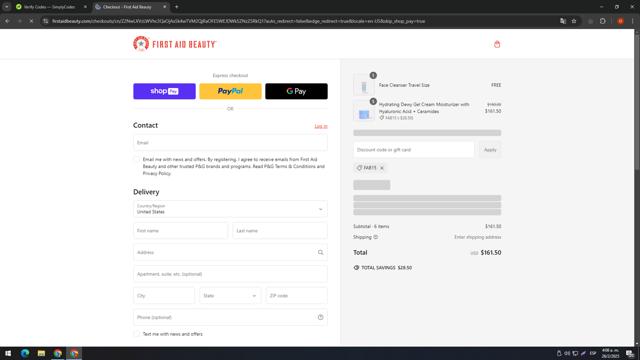The image size is (640, 360).
Task: Go back in browser history
Action: (7, 21)
